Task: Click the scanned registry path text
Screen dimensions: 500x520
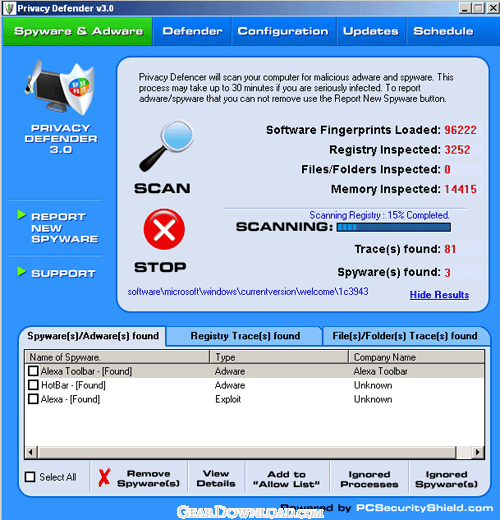Action: [x=248, y=292]
